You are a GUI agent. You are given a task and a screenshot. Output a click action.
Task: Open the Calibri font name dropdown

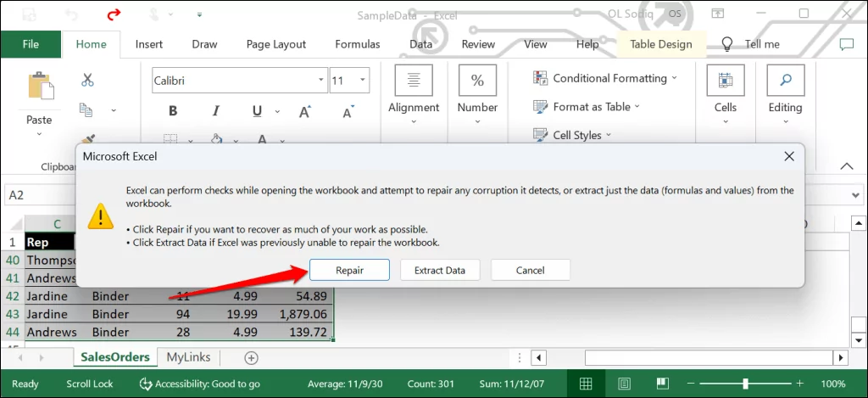click(x=321, y=81)
